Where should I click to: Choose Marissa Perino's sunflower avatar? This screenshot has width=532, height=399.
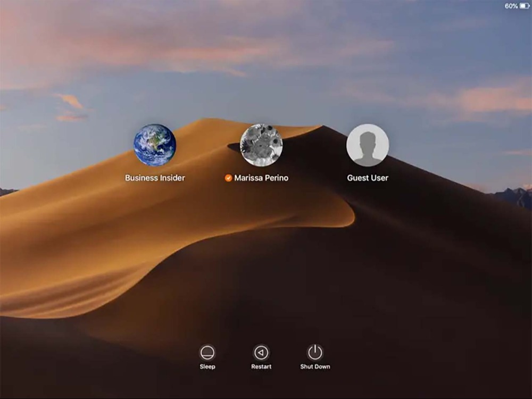tap(261, 145)
